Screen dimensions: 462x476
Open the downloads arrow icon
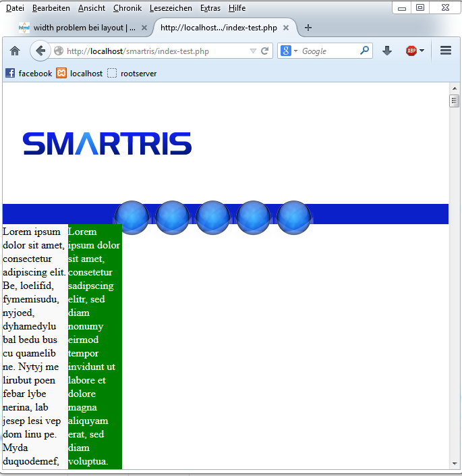point(387,51)
